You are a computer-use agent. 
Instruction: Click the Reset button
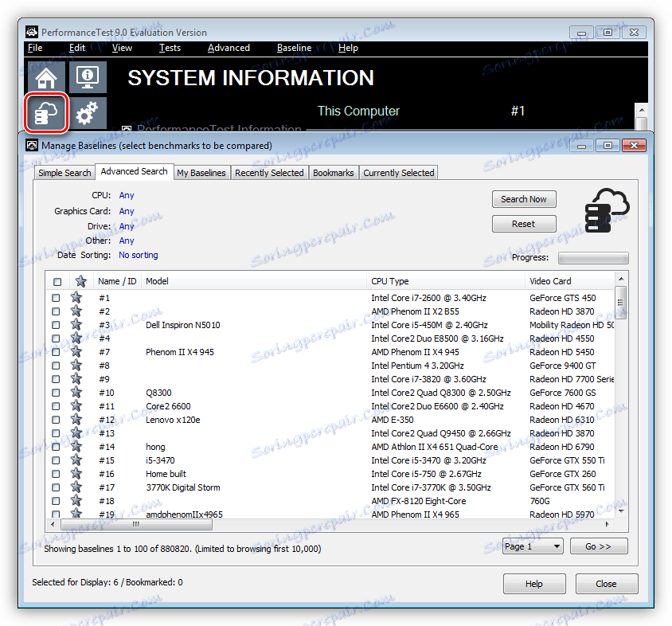(x=524, y=224)
